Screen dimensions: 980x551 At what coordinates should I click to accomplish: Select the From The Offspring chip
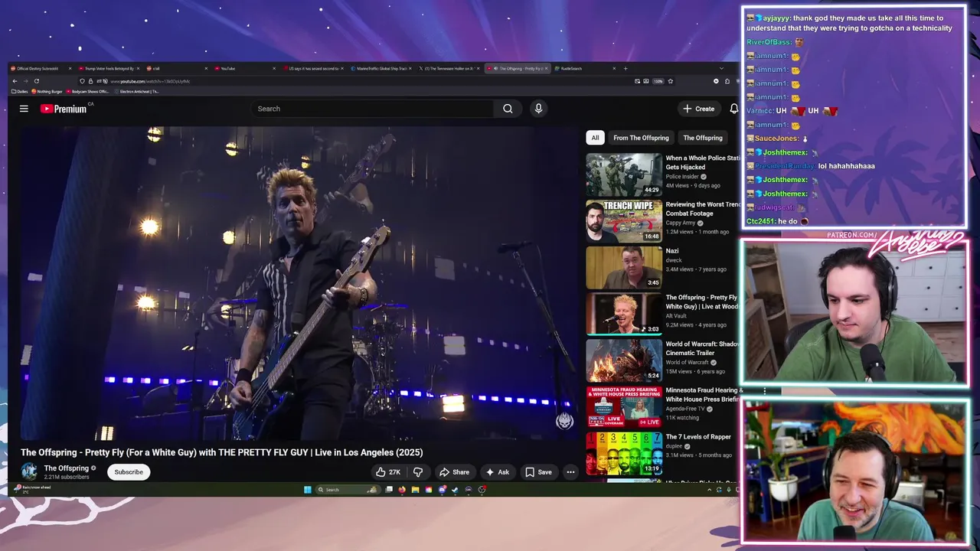click(641, 138)
